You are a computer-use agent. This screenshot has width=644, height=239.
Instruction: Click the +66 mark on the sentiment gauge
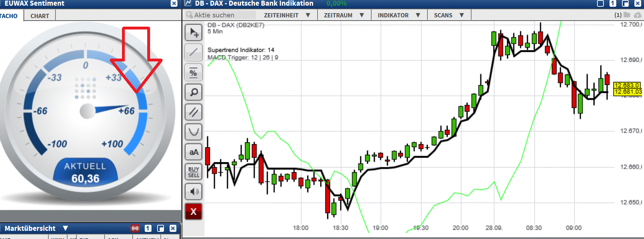tap(126, 111)
